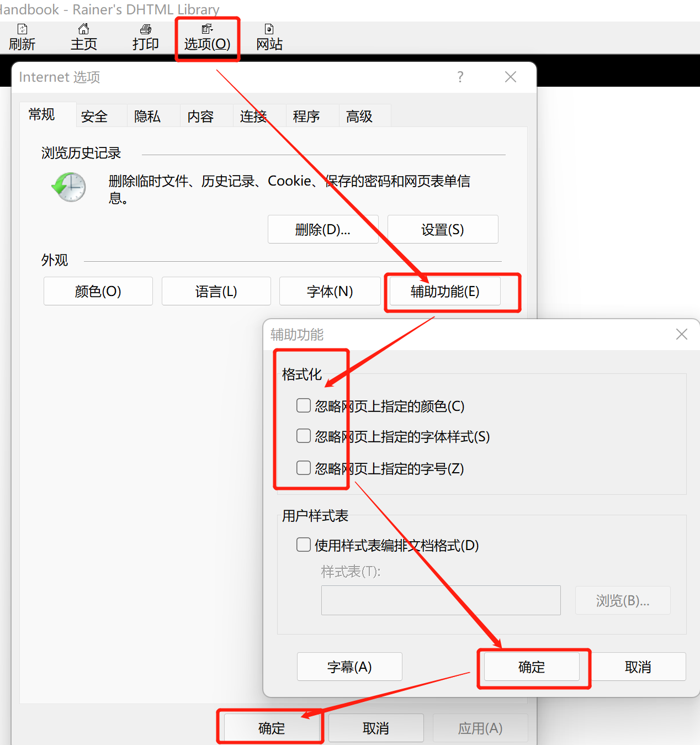The height and width of the screenshot is (745, 700).
Task: Click the Home (主页) toolbar icon
Action: pyautogui.click(x=84, y=29)
